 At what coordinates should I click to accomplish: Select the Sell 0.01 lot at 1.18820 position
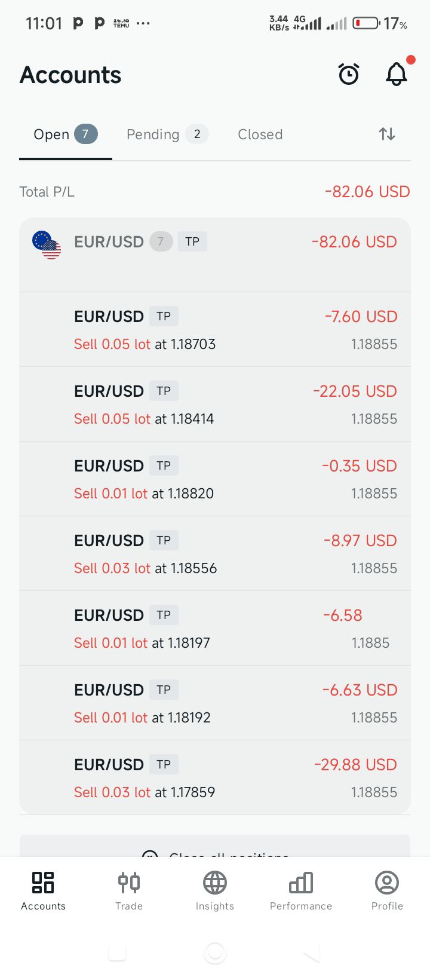pos(215,479)
